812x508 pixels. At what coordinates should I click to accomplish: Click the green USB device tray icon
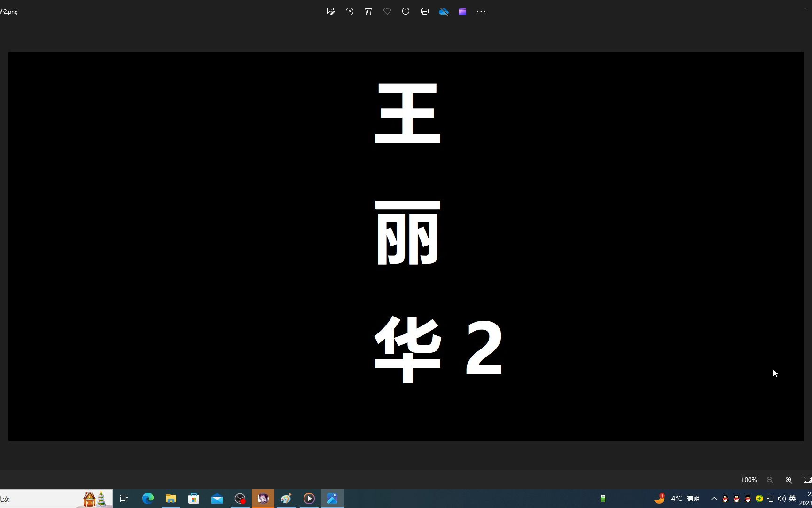(x=603, y=499)
